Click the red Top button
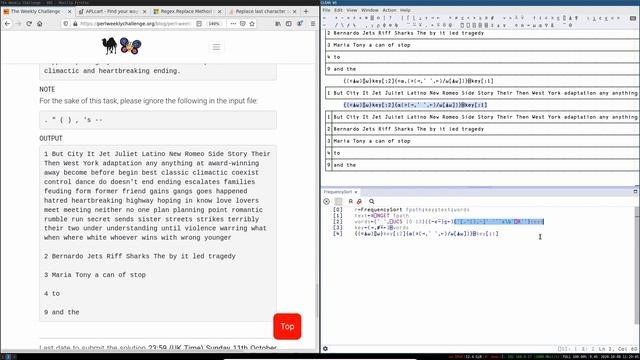This screenshot has width=640, height=360. 287,326
